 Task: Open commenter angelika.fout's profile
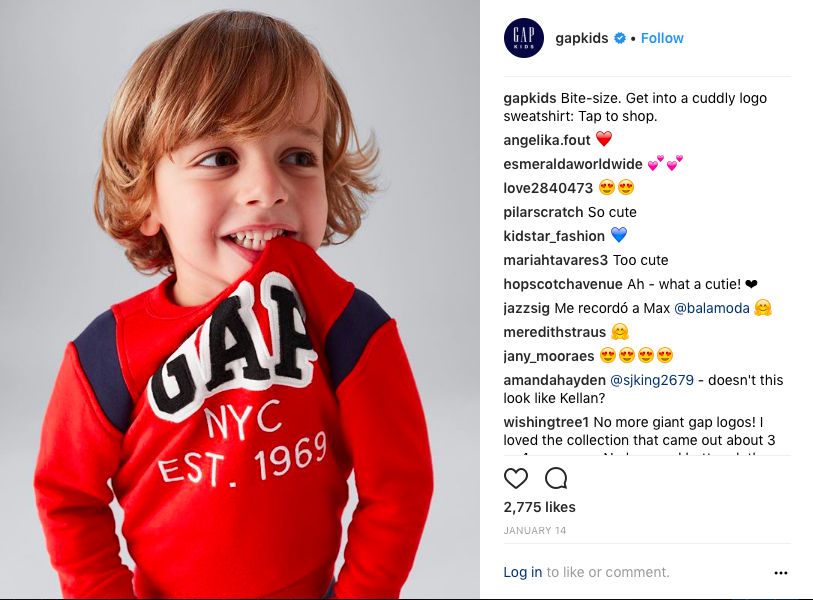546,140
